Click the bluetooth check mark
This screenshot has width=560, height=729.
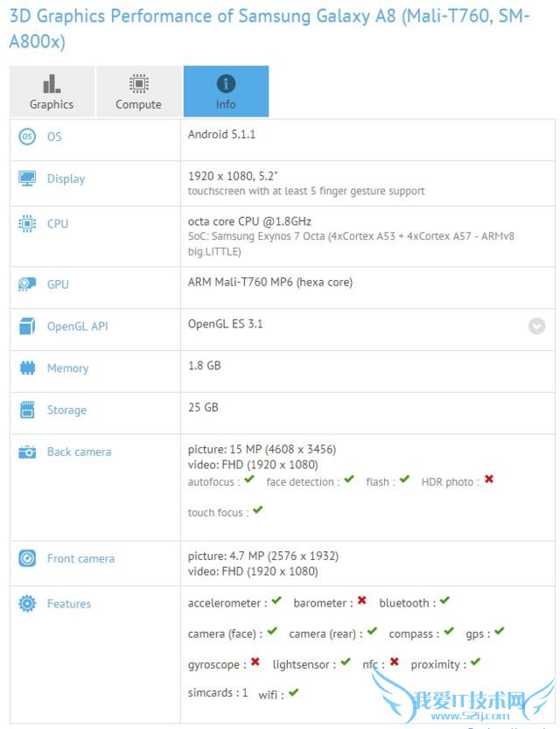click(444, 600)
